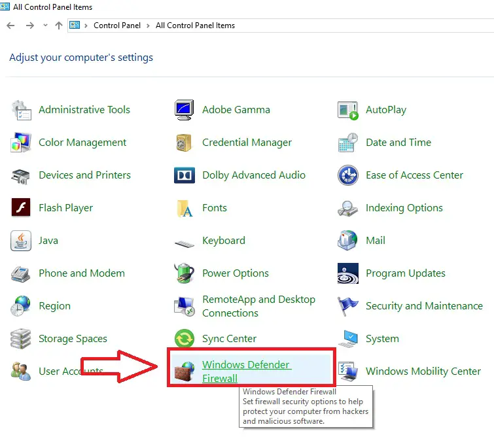494x448 pixels.
Task: Open the Color Management link
Action: 82,143
